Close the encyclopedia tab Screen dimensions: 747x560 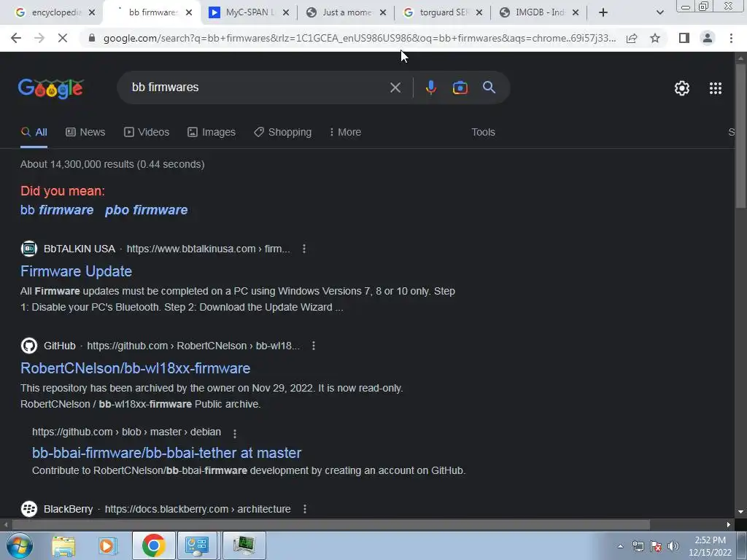click(x=92, y=12)
